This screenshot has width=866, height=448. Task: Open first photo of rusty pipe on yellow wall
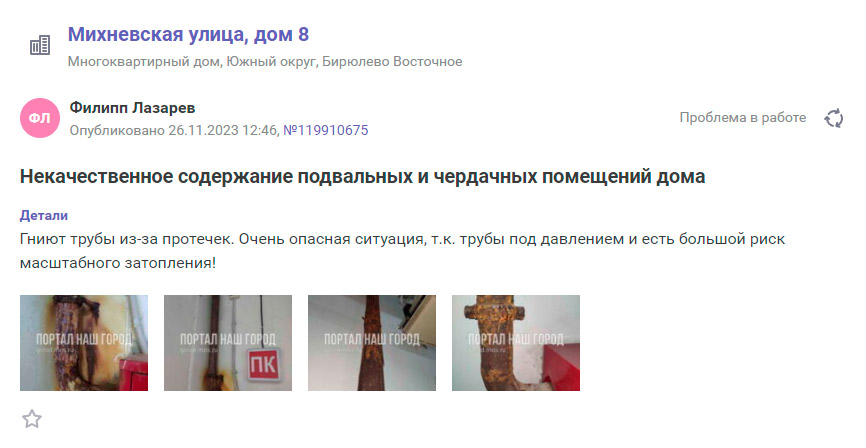(x=84, y=343)
